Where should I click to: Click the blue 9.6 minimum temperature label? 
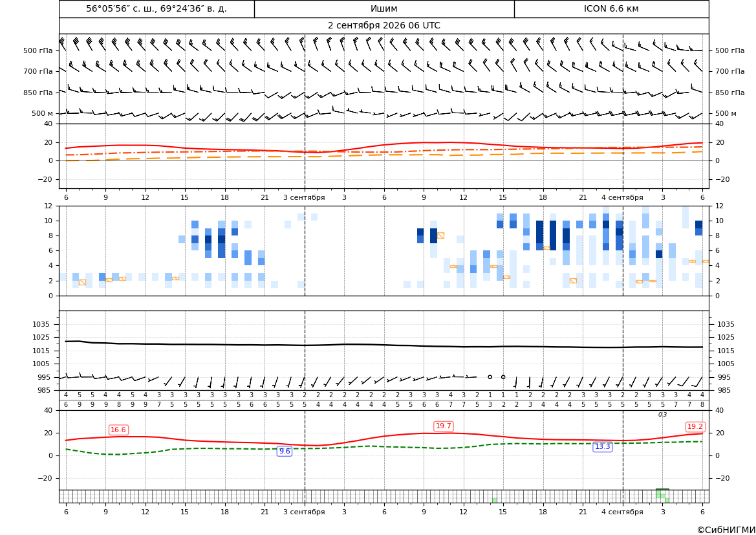(285, 451)
